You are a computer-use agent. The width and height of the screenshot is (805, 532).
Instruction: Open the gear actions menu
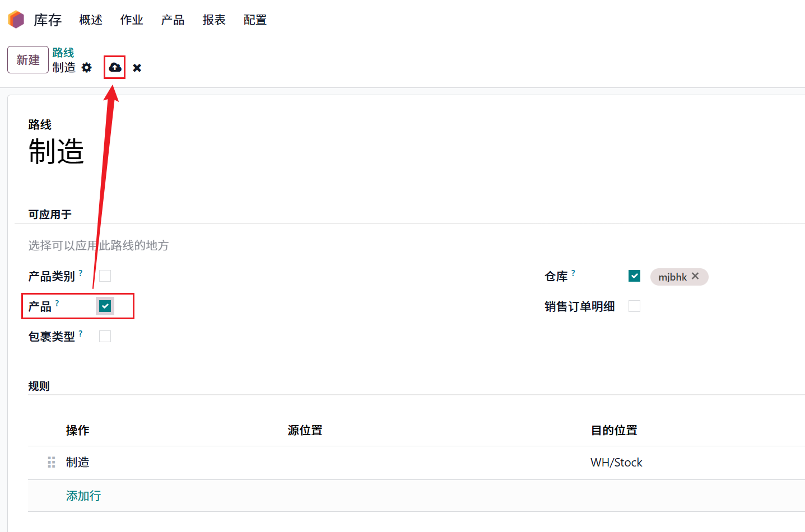(86, 68)
